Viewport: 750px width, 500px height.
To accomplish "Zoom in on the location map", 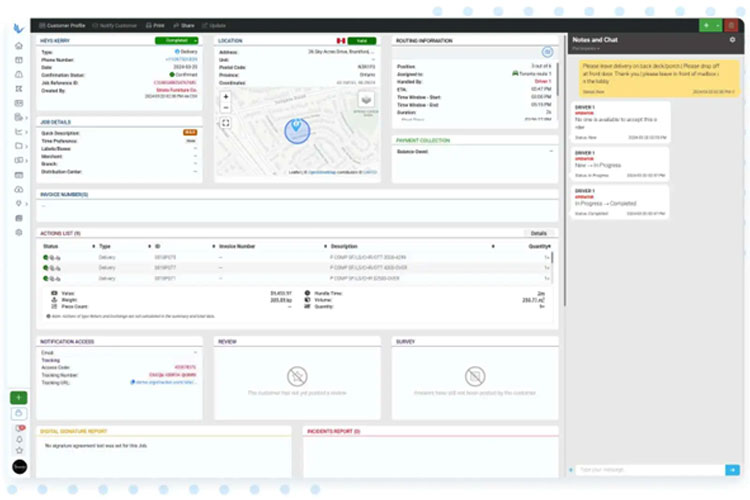I will (x=226, y=97).
